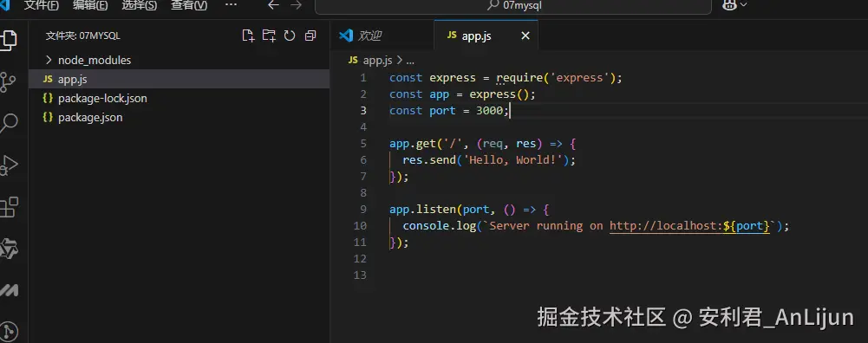The width and height of the screenshot is (868, 343).
Task: Open the 查看(V) menu
Action: pyautogui.click(x=189, y=5)
